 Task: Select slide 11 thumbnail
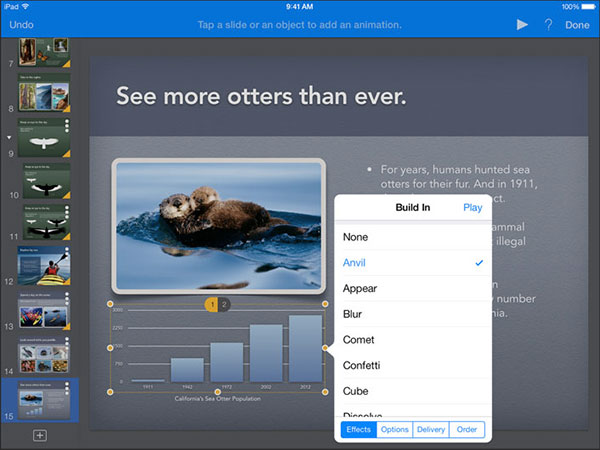click(x=46, y=222)
